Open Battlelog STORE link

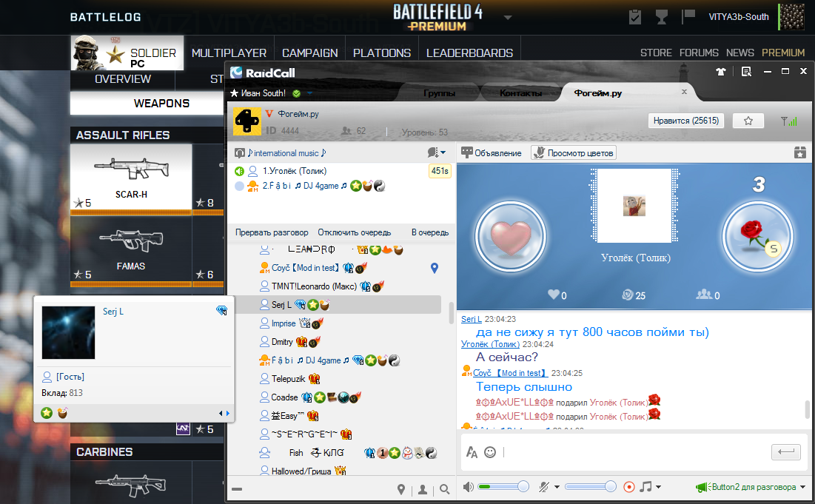coord(656,53)
